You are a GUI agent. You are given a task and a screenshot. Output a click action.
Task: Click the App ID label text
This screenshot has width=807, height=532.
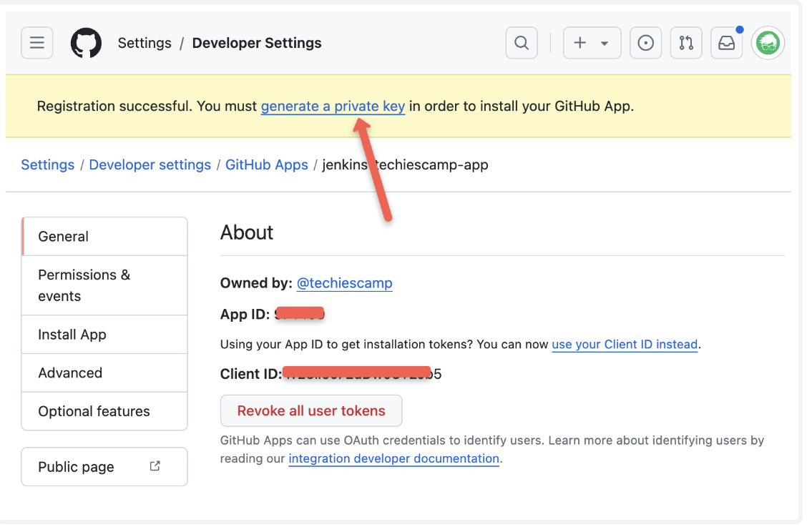[x=245, y=314]
